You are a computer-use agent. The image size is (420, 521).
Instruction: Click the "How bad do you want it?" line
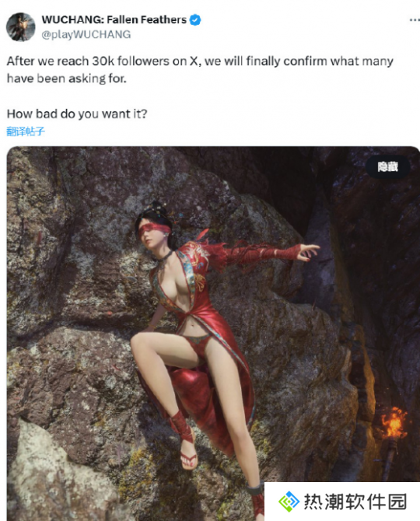click(77, 114)
